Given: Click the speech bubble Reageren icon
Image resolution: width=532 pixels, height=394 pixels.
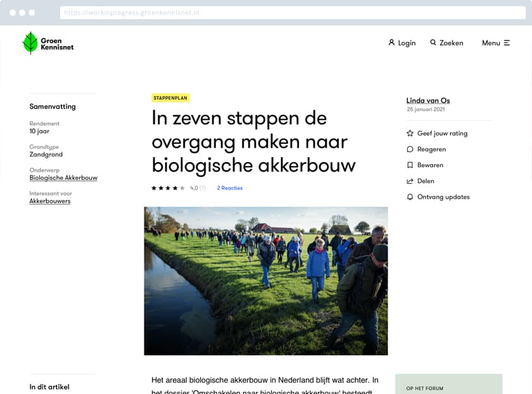Looking at the screenshot, I should (x=410, y=149).
